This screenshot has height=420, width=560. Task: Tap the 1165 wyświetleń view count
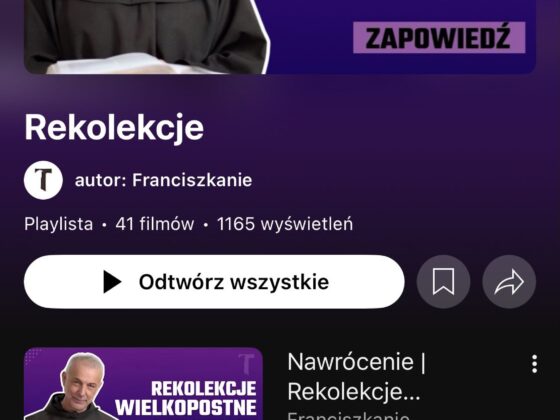tap(285, 224)
